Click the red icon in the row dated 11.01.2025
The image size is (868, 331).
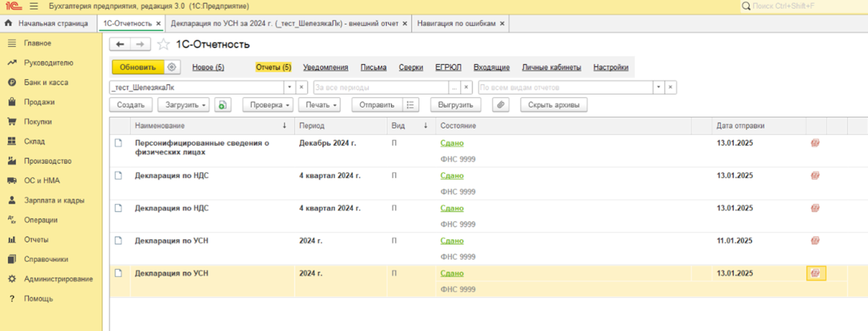(815, 241)
